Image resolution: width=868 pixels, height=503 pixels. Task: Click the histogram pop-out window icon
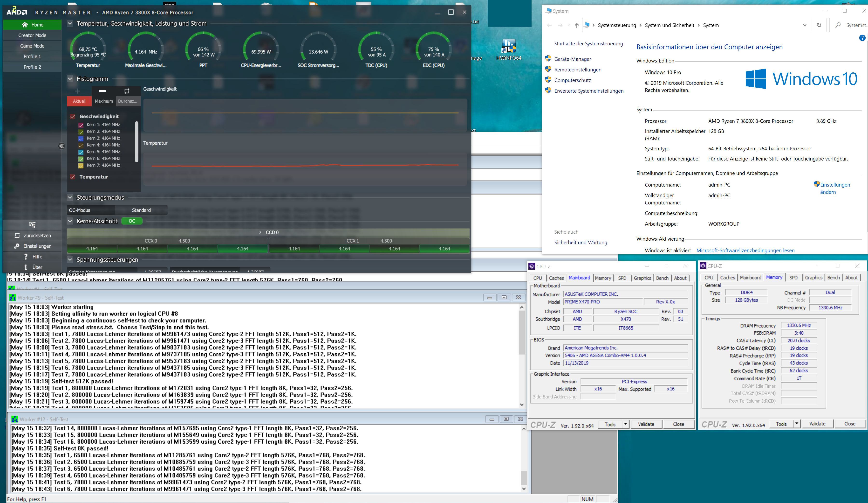127,91
